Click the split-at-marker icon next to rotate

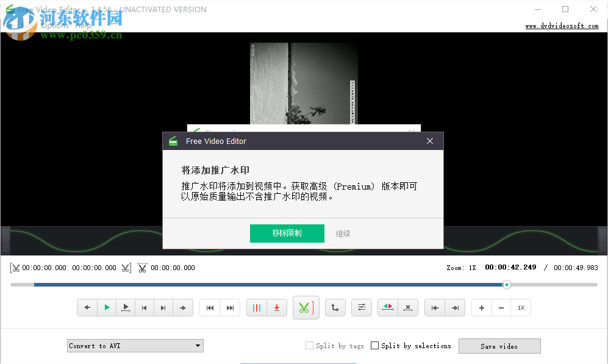[x=407, y=307]
